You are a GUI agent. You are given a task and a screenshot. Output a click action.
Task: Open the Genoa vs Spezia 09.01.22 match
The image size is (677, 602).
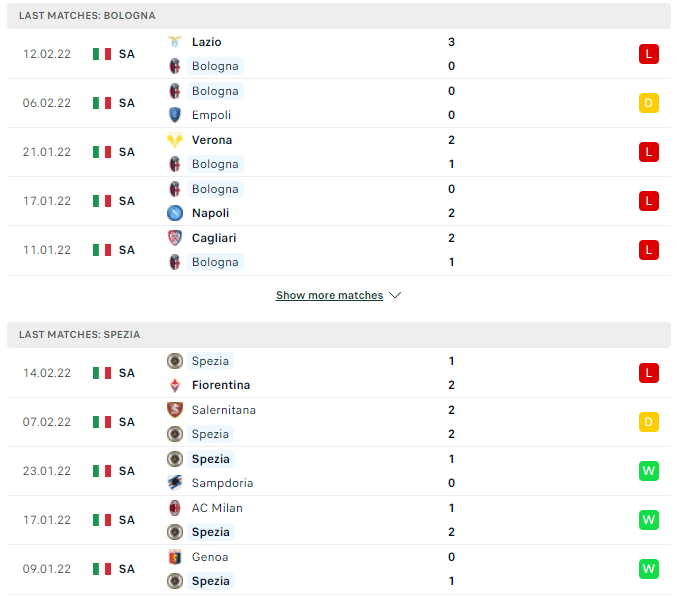coord(339,569)
